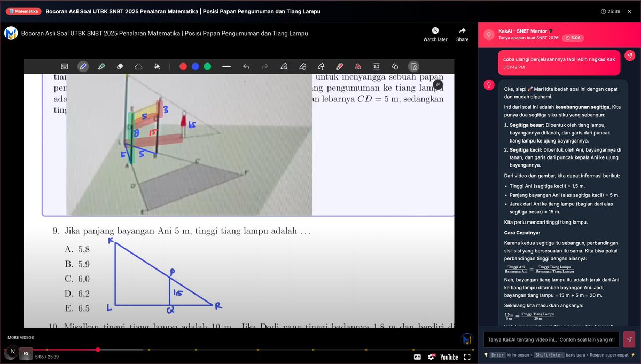Image resolution: width=641 pixels, height=364 pixels.
Task: Click the lock icon at toolbar end
Action: pyautogui.click(x=413, y=66)
